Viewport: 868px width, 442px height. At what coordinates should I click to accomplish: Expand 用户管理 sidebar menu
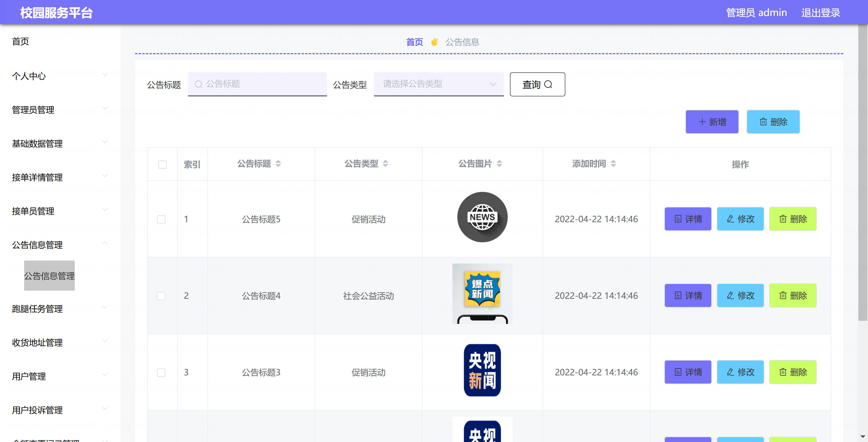point(60,376)
